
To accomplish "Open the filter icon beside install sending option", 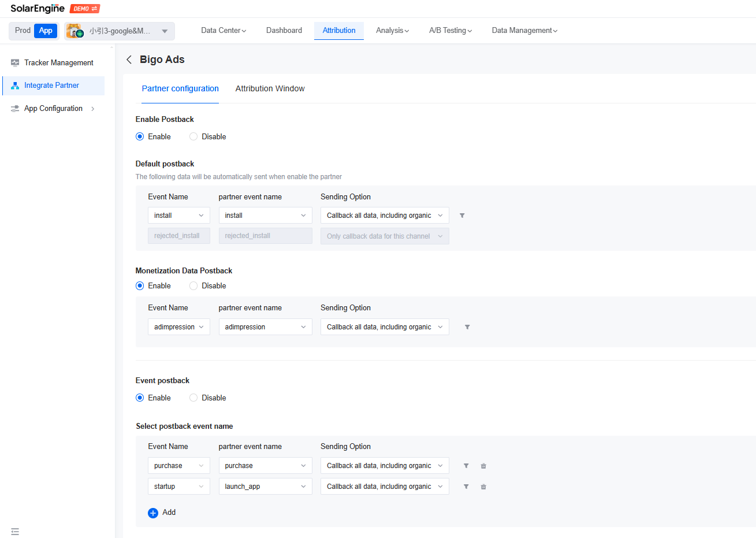I will coord(462,215).
